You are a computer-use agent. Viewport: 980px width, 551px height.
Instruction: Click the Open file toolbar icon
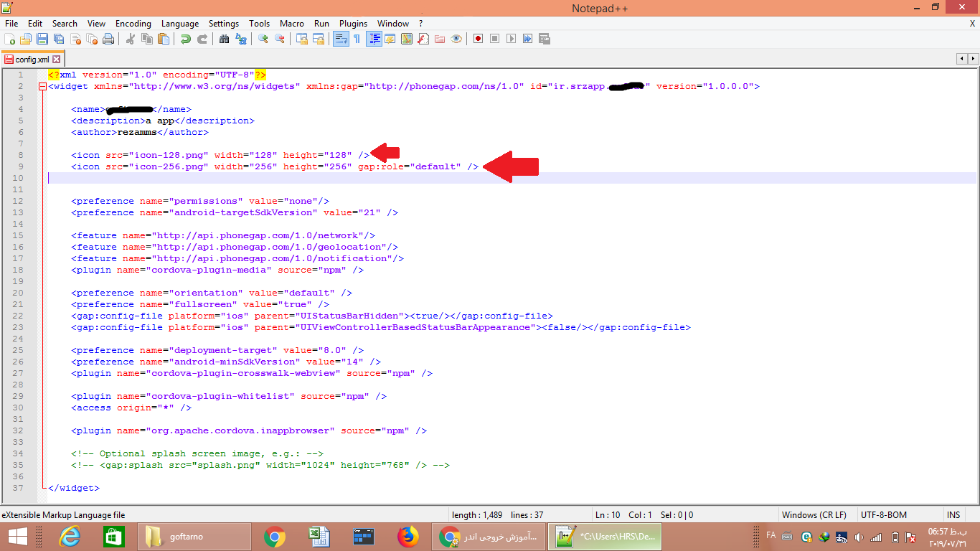pyautogui.click(x=26, y=39)
